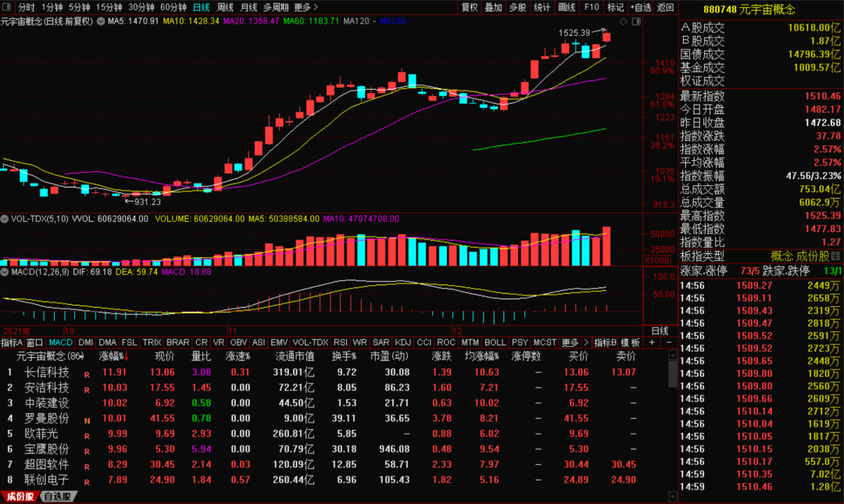
Task: Add to watchlist with the +自选 button
Action: tap(640, 7)
